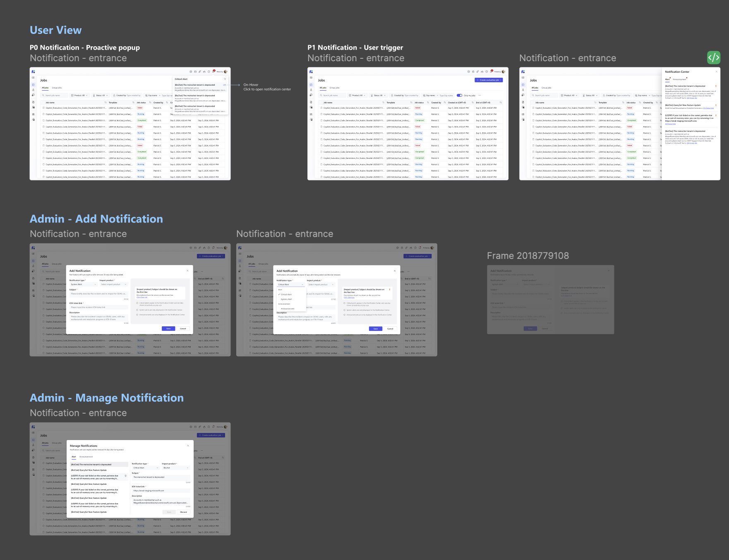Check the checkbox on a job row

(43, 108)
